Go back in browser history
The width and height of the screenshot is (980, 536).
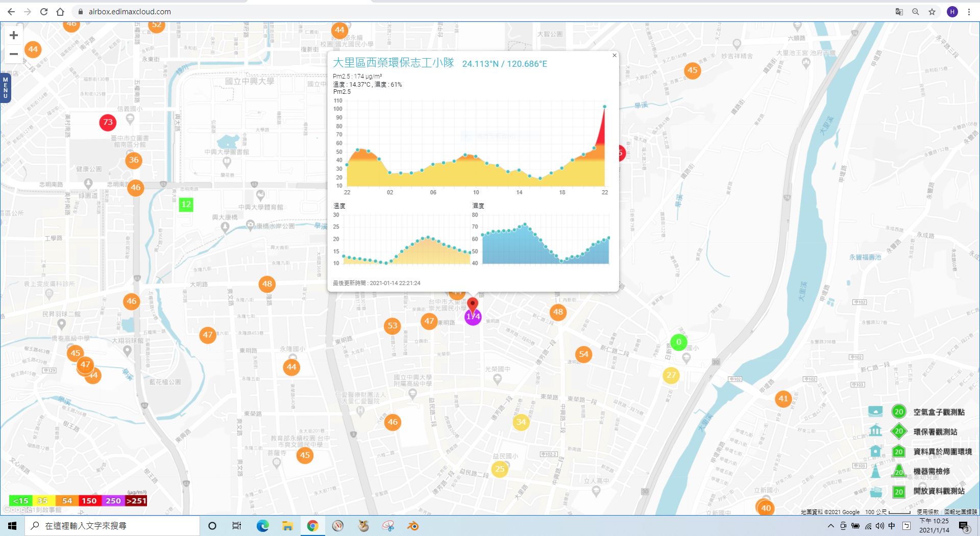pos(11,12)
